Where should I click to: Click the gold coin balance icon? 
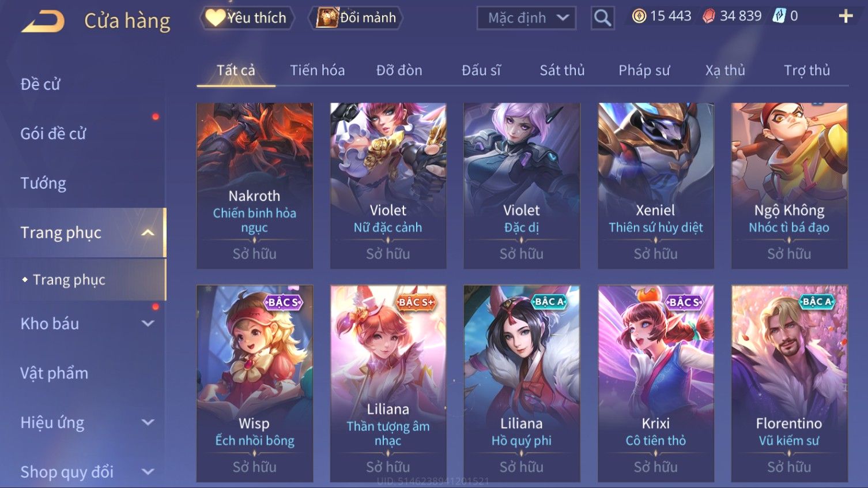[x=639, y=16]
